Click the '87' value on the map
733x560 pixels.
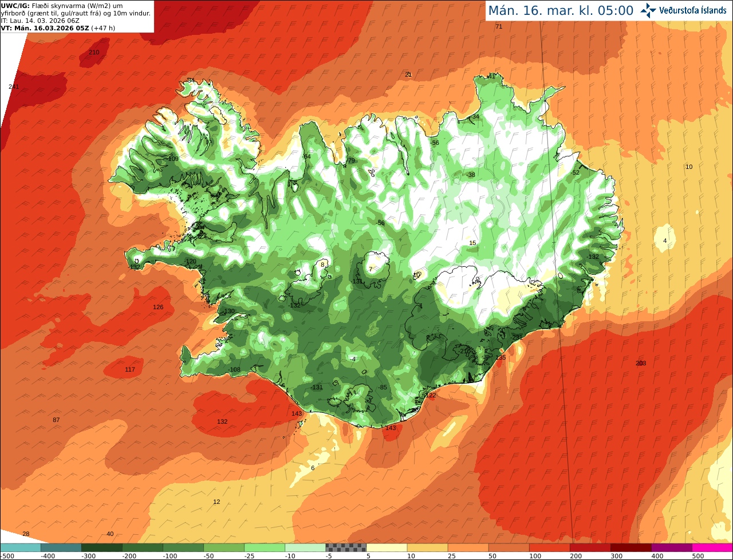point(56,420)
